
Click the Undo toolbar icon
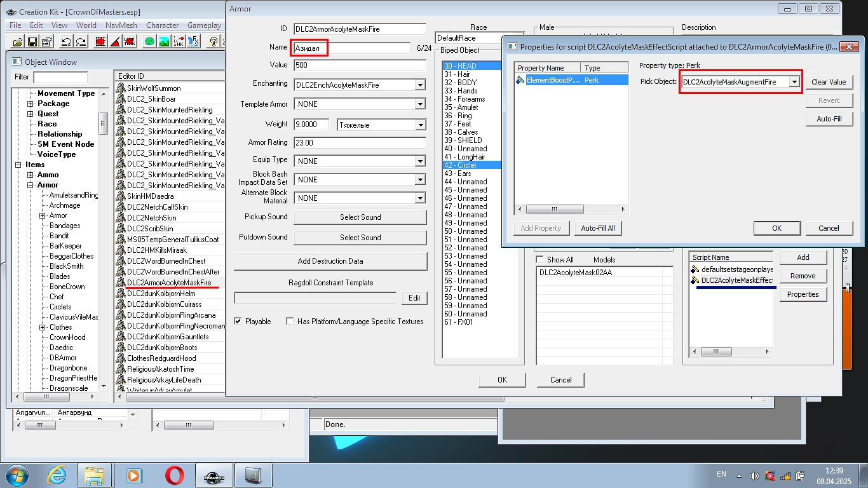click(x=65, y=42)
